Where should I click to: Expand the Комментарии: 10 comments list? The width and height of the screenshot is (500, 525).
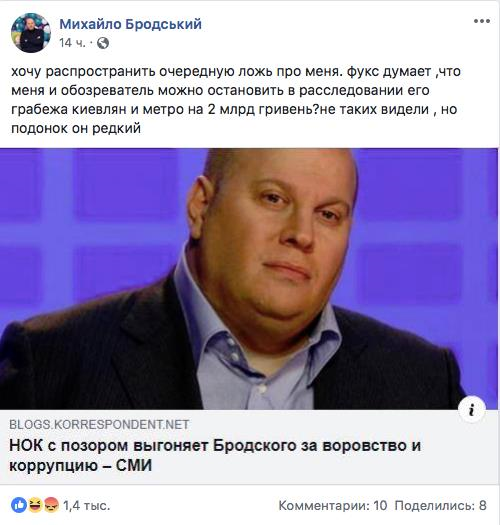pyautogui.click(x=333, y=505)
